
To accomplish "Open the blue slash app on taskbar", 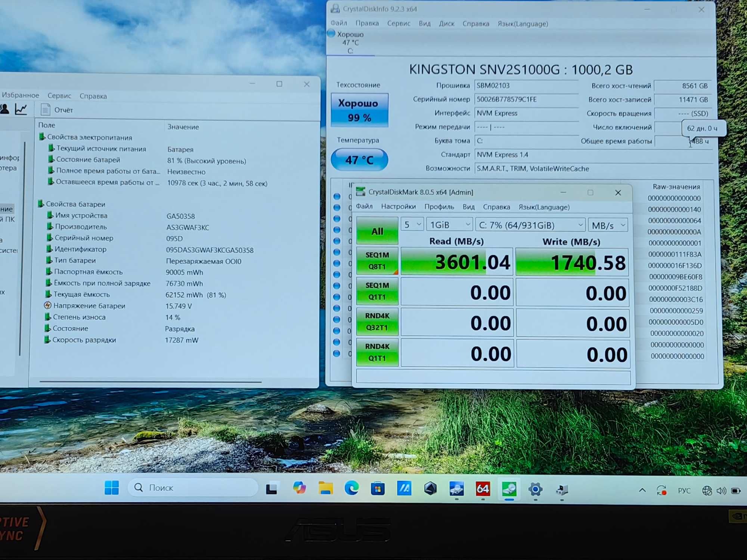I will [404, 488].
